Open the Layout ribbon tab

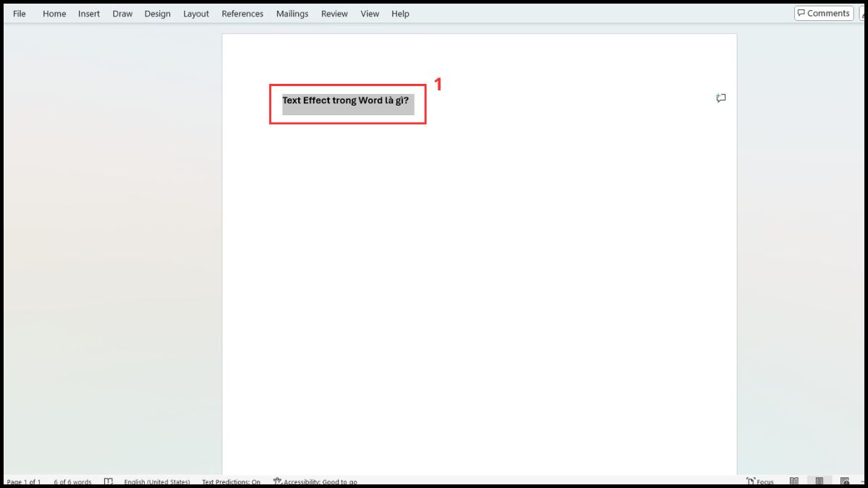coord(196,14)
